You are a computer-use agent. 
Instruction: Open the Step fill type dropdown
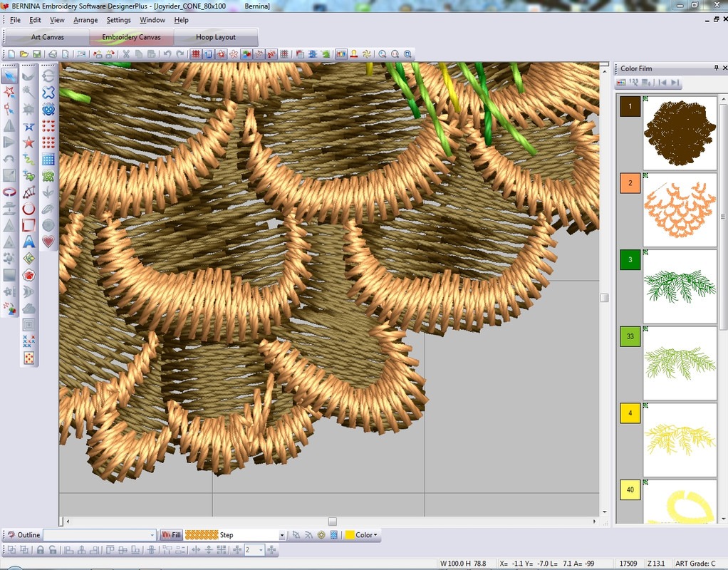click(x=282, y=535)
